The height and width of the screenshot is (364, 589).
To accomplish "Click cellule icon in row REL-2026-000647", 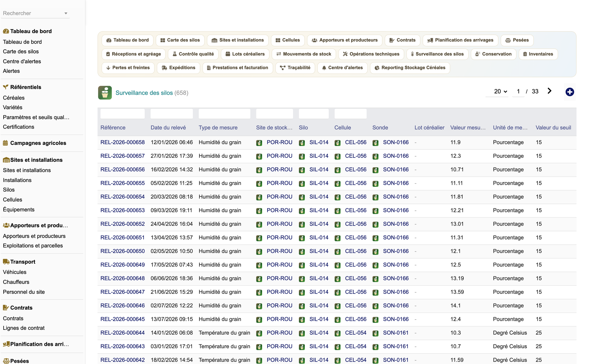I will [x=337, y=292].
